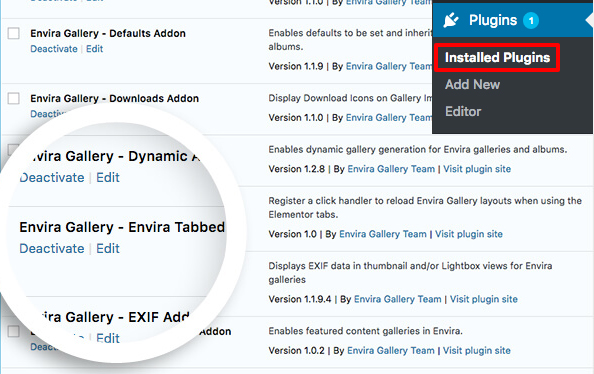Click the 'Version 1.1.9' text
Image resolution: width=594 pixels, height=374 pixels.
pyautogui.click(x=295, y=66)
